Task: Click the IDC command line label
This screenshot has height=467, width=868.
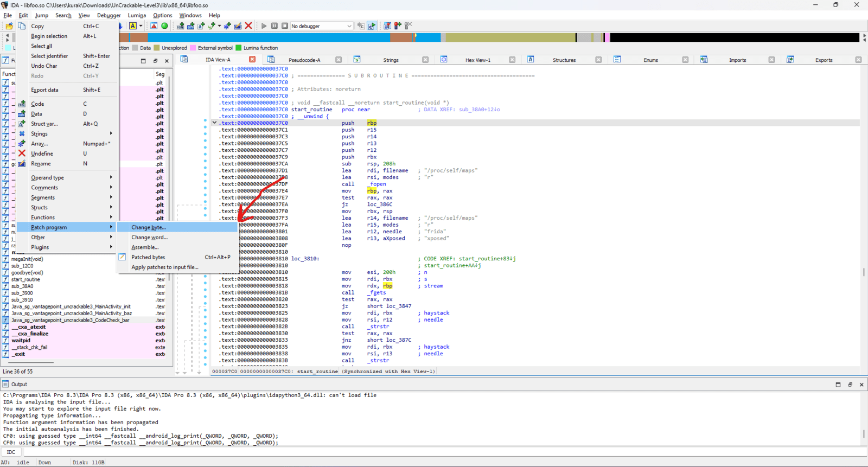Action: (x=11, y=452)
